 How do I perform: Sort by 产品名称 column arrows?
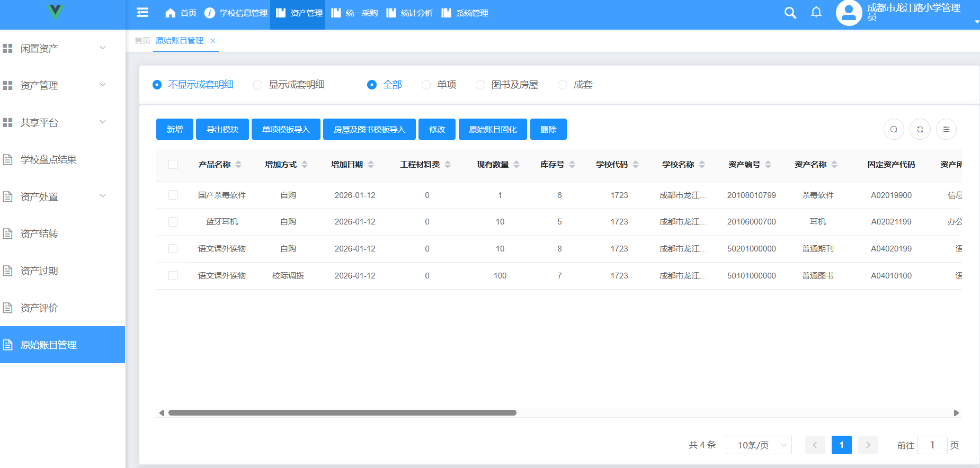point(238,165)
